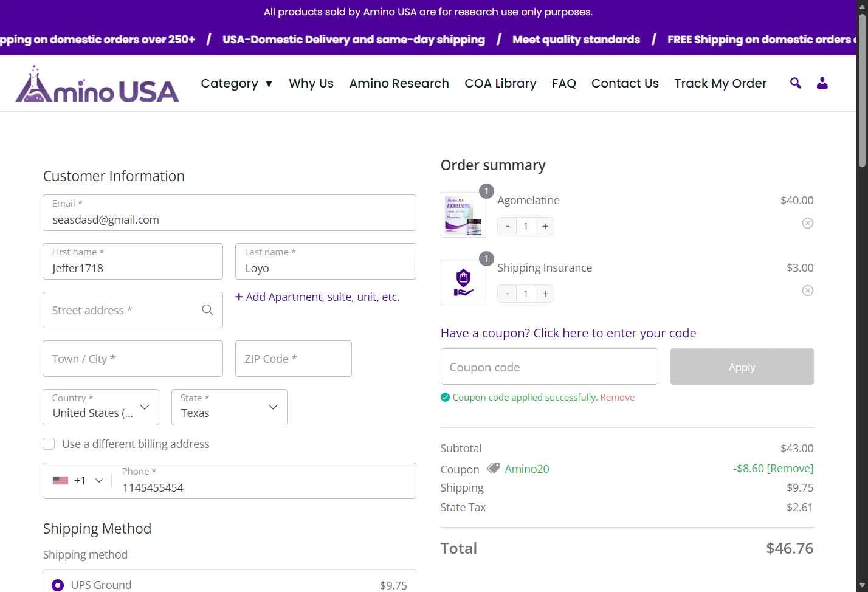
Task: Click the Apply coupon button
Action: 742,367
